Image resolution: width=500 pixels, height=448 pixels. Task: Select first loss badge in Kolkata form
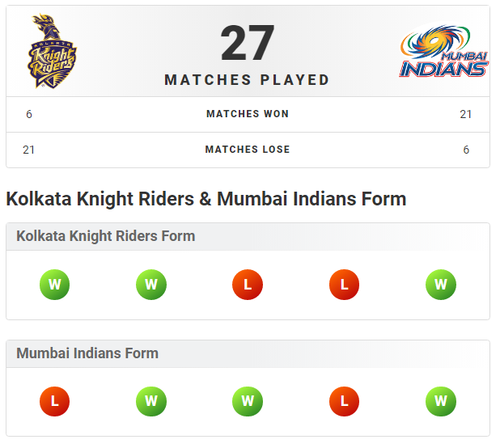(x=248, y=285)
